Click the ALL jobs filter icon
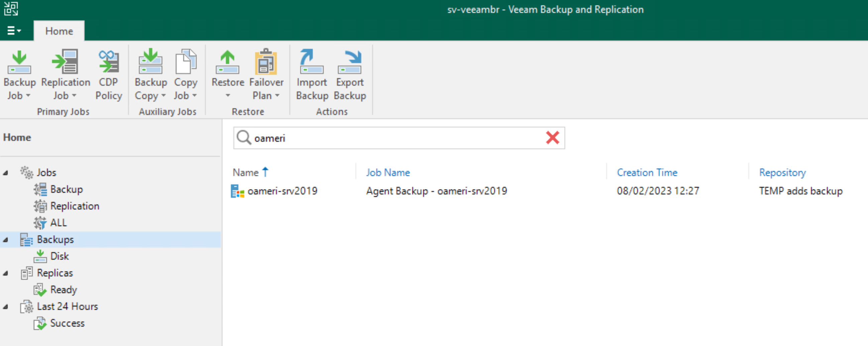Image resolution: width=868 pixels, height=346 pixels. pos(40,223)
